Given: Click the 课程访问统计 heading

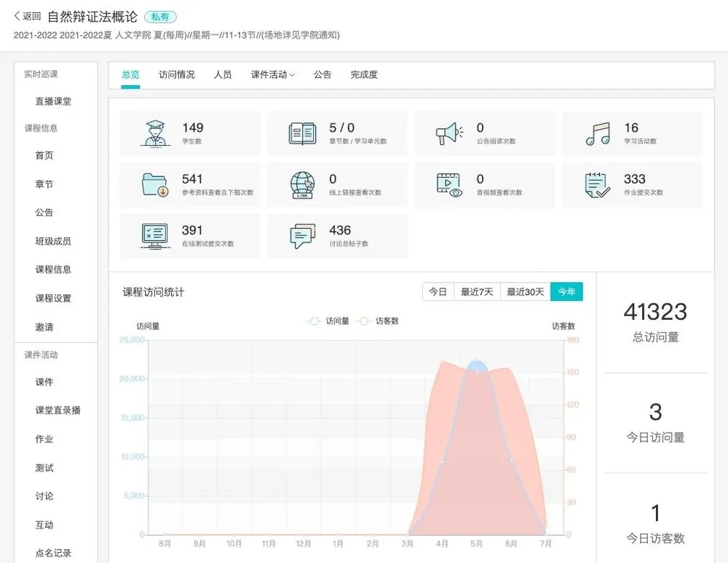Looking at the screenshot, I should coord(153,292).
